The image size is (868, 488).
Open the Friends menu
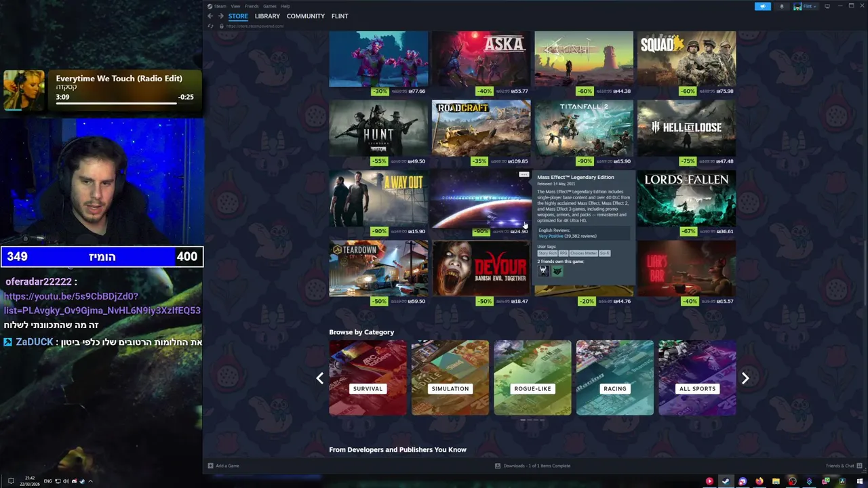252,6
